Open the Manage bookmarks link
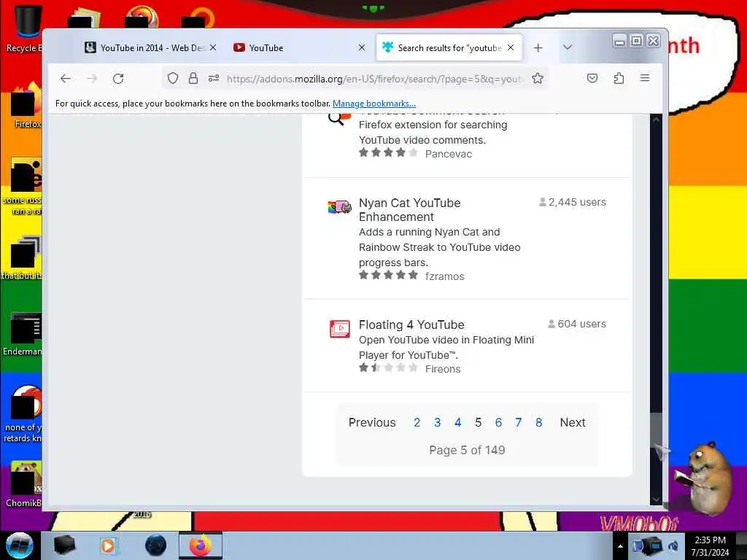The image size is (747, 560). [x=374, y=104]
